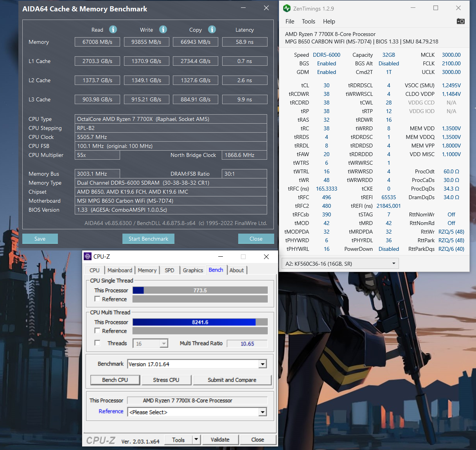Click the Reference link in CPU-Z
Image resolution: width=476 pixels, height=450 pixels.
tap(111, 411)
